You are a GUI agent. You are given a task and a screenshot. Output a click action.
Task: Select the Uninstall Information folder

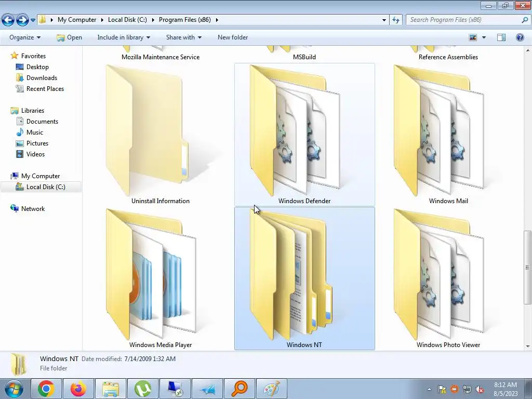(x=161, y=135)
